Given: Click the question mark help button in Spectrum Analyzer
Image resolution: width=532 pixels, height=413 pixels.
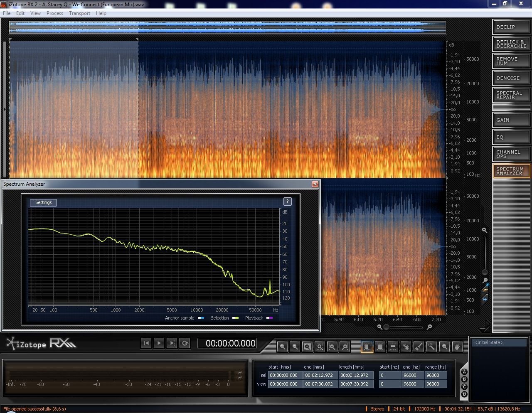Looking at the screenshot, I should click(287, 202).
